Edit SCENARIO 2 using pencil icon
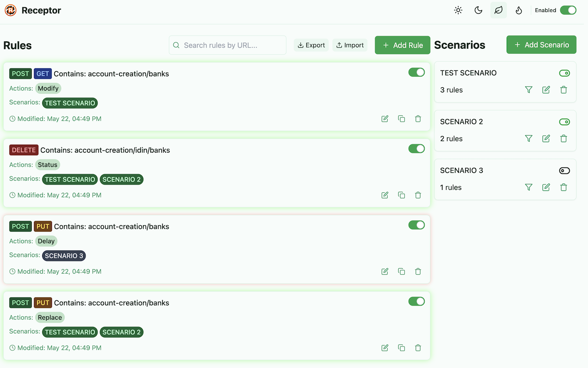The image size is (588, 368). (x=546, y=138)
